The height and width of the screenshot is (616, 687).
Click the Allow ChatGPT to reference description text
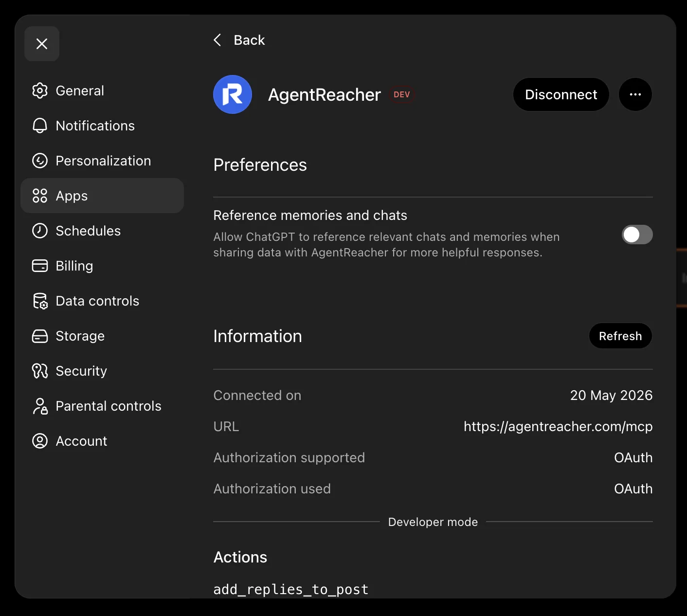coord(386,245)
